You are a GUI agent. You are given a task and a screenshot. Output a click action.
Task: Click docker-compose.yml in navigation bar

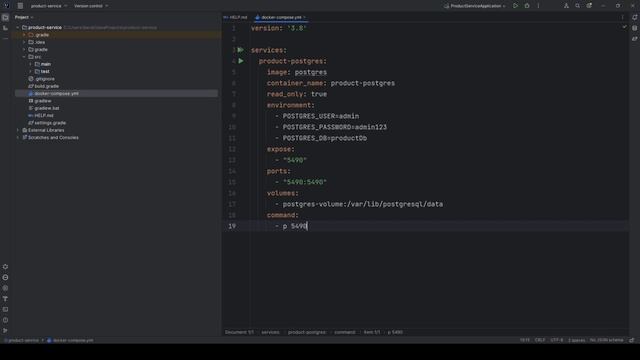click(x=70, y=340)
